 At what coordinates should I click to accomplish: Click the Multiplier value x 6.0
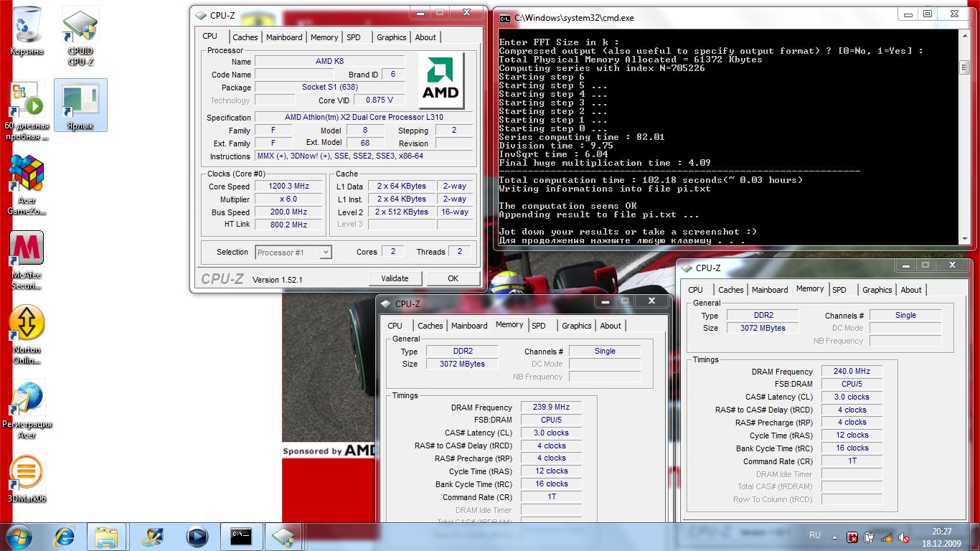pos(288,199)
